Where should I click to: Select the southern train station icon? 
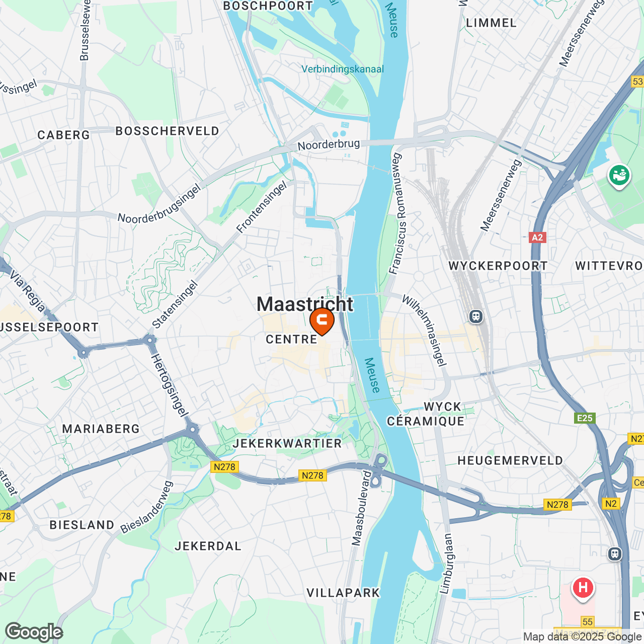coord(614,554)
